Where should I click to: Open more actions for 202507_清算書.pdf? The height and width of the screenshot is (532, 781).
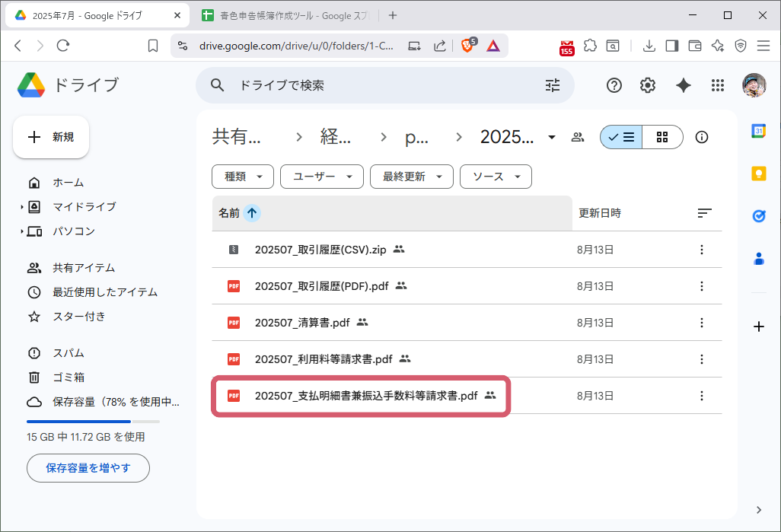(701, 323)
